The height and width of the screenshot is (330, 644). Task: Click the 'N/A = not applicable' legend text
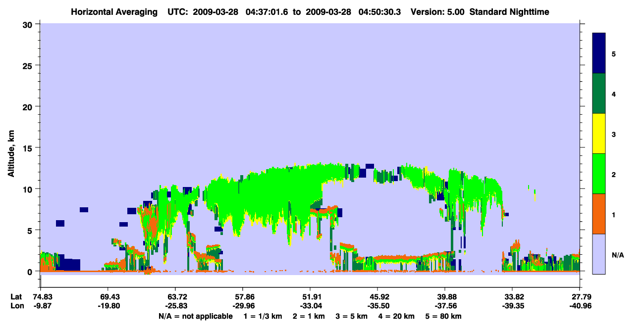coord(195,316)
